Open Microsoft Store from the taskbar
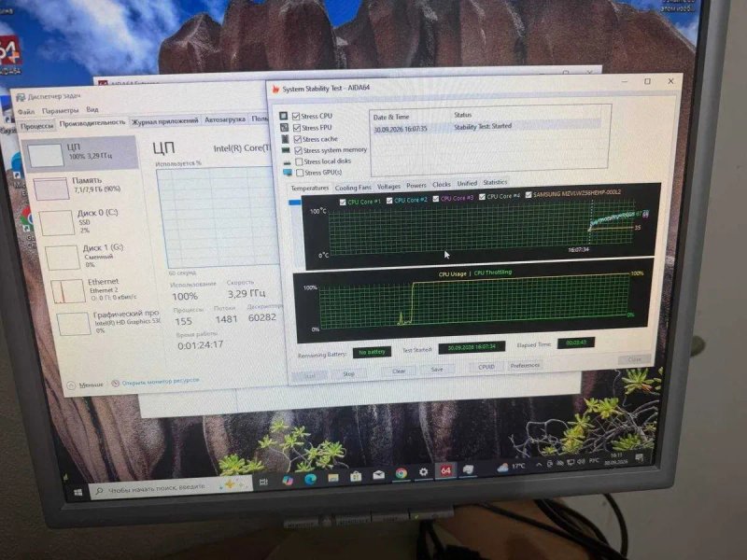This screenshot has width=747, height=560. tap(356, 476)
